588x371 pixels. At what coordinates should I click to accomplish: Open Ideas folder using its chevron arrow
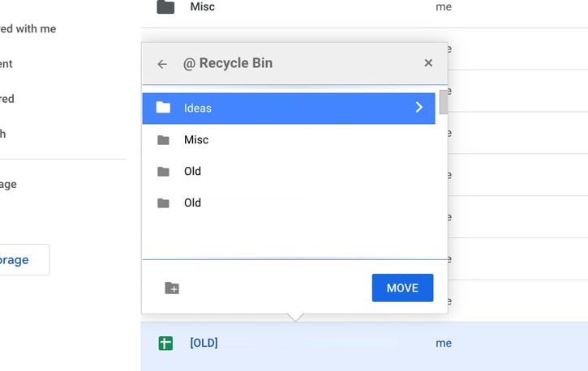(418, 108)
